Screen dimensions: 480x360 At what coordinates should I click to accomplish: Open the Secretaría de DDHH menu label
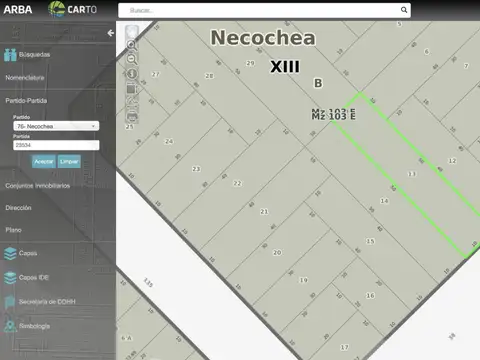click(47, 302)
